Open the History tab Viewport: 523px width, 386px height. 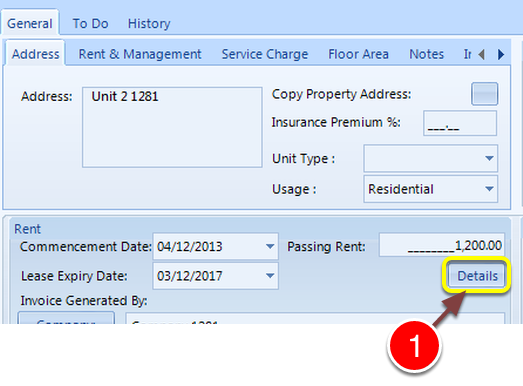(x=149, y=23)
